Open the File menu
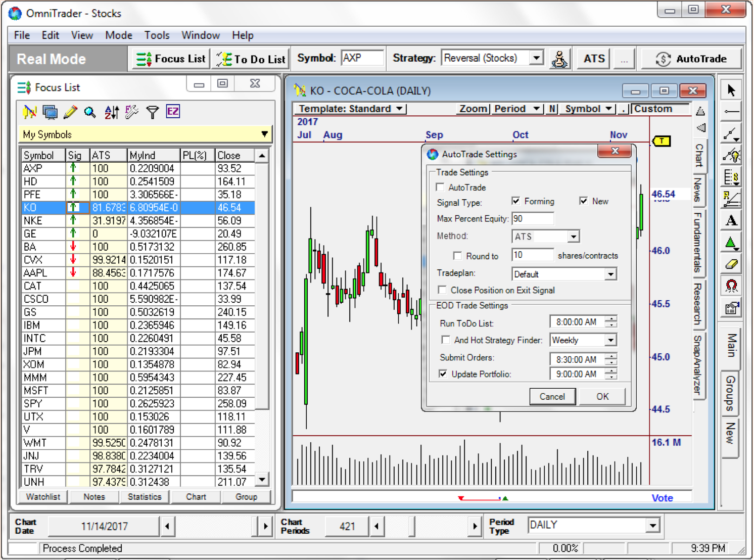The height and width of the screenshot is (560, 754). tap(22, 35)
